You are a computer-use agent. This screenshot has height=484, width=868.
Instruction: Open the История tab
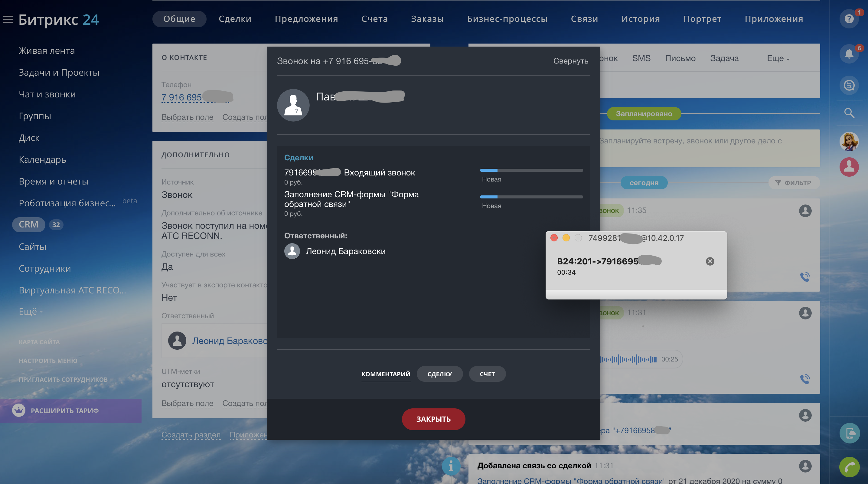pyautogui.click(x=640, y=19)
